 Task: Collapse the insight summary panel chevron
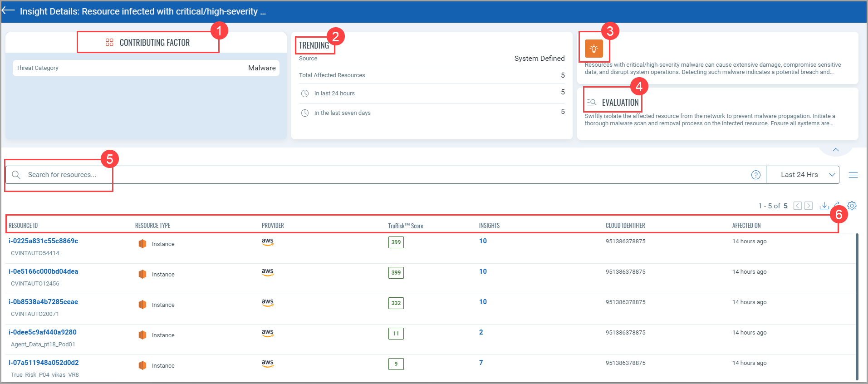835,150
